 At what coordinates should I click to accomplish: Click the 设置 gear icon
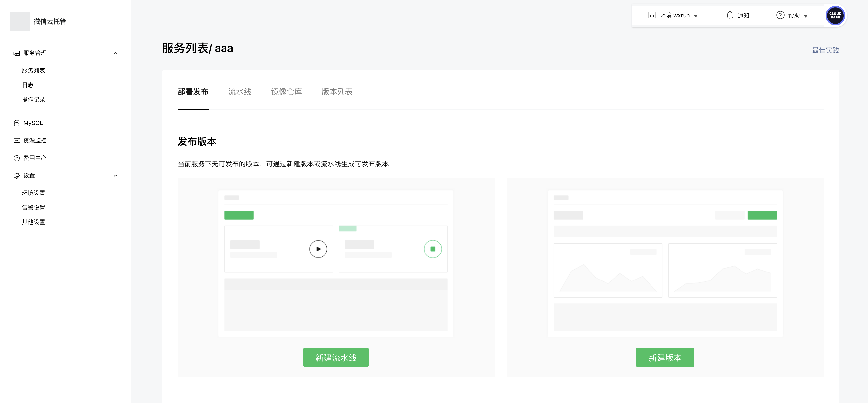pyautogui.click(x=17, y=176)
